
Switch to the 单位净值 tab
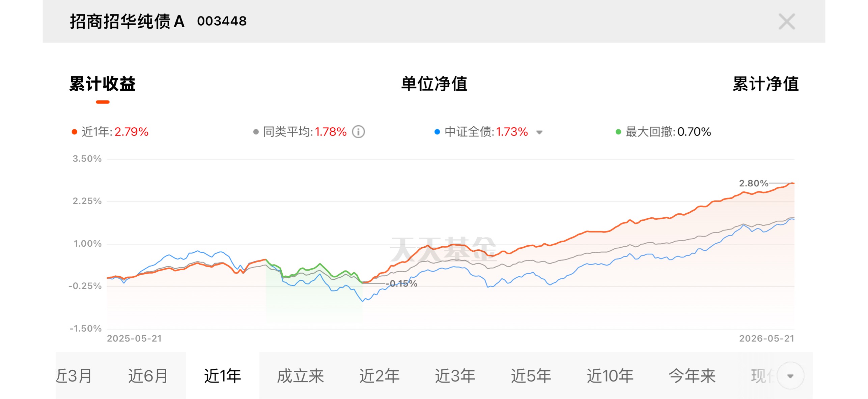coord(434,84)
